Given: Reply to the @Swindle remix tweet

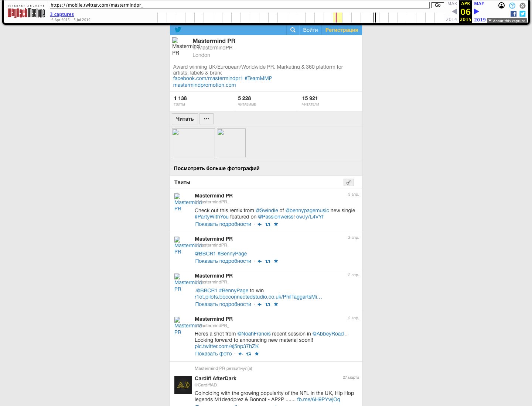Looking at the screenshot, I should coord(259,224).
